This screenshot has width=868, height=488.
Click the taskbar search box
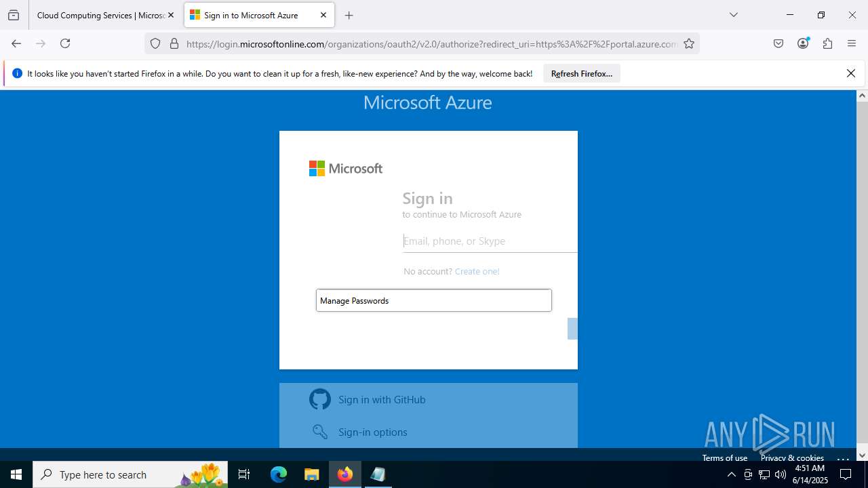(130, 474)
